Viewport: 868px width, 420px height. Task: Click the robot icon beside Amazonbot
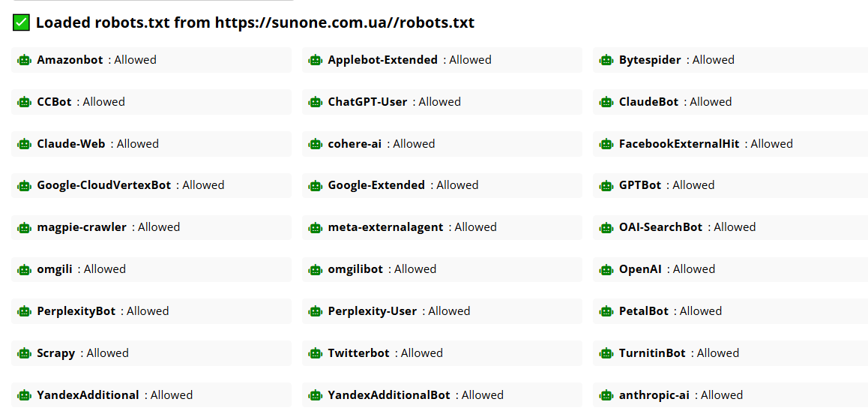click(24, 60)
